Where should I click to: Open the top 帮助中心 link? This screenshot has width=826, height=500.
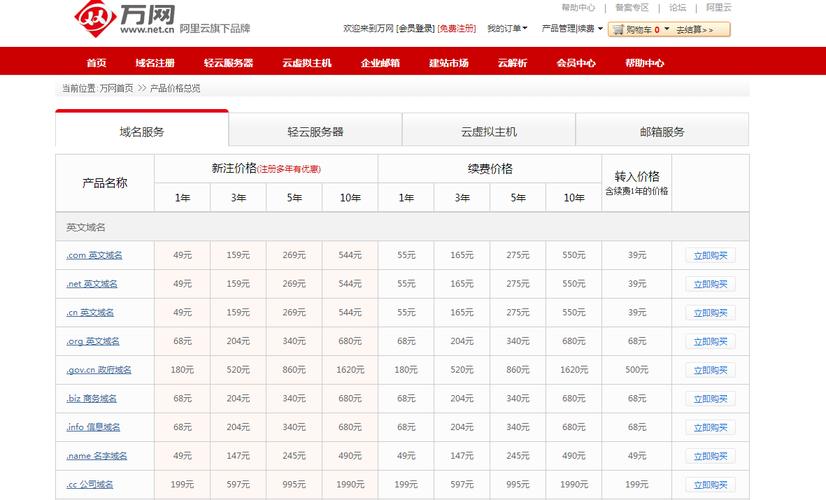[578, 7]
